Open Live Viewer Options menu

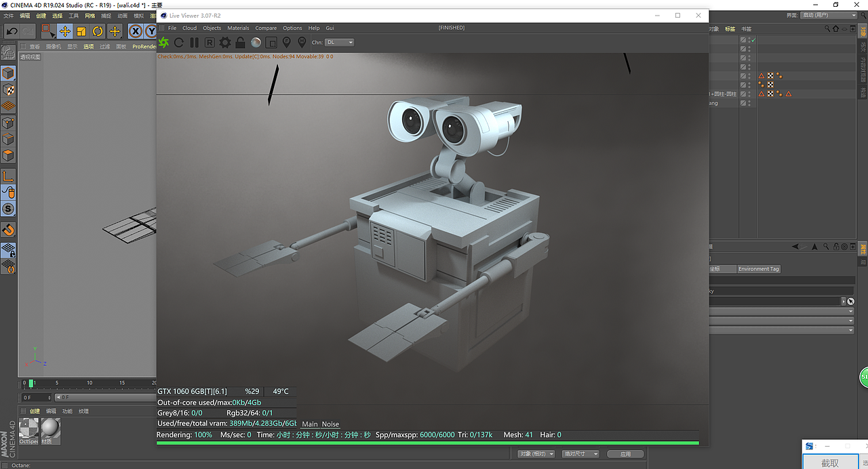click(292, 28)
